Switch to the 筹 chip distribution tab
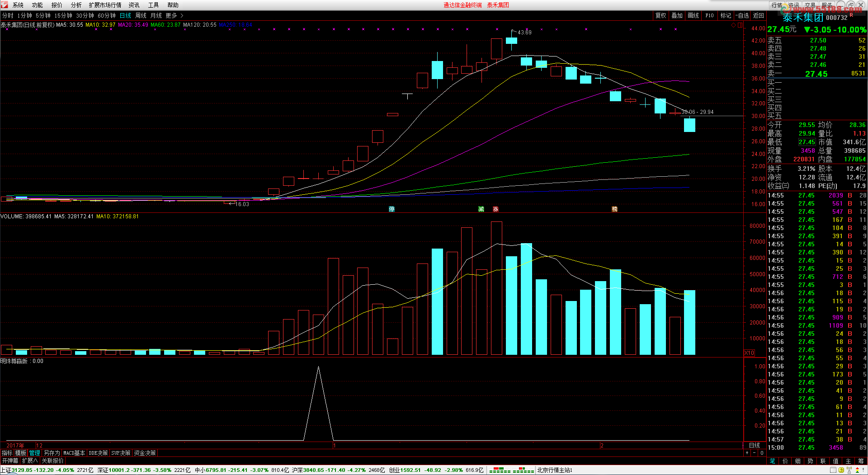Screen dimensions: 868x475 coord(861,461)
